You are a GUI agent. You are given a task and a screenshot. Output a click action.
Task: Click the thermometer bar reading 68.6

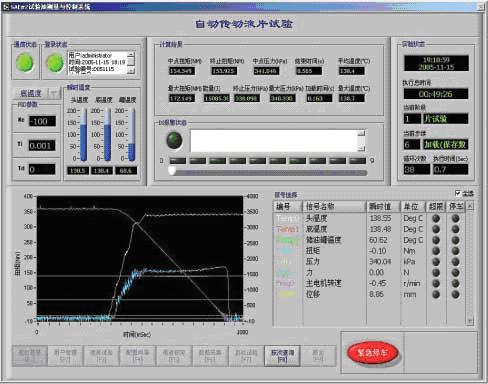click(x=132, y=135)
